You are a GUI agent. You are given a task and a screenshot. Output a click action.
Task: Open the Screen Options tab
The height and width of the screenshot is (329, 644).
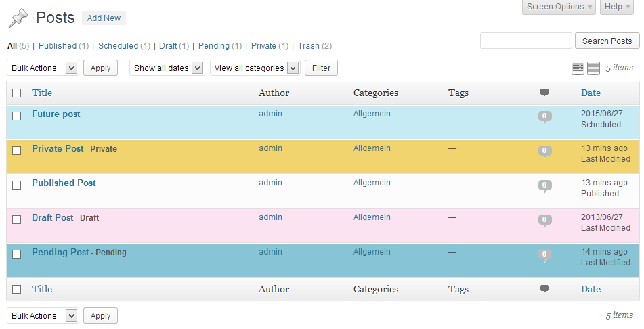pos(559,7)
